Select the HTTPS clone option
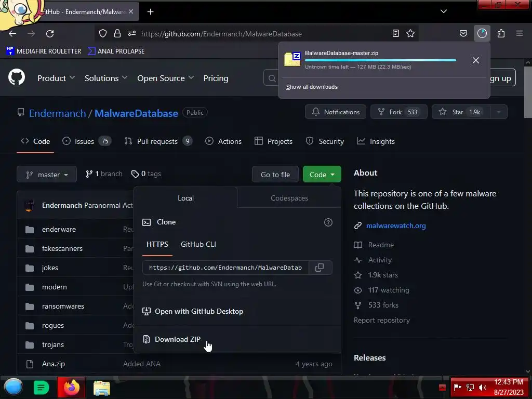The height and width of the screenshot is (399, 532). (157, 244)
